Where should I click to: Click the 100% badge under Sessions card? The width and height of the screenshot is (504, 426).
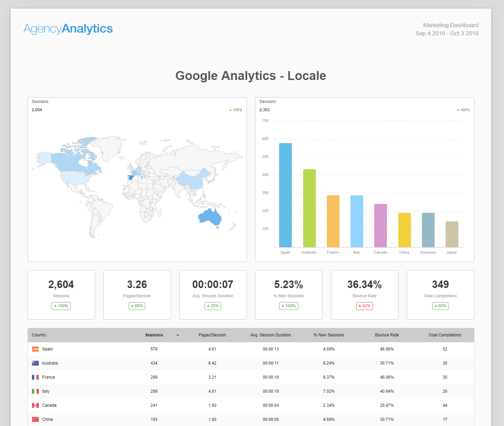pyautogui.click(x=61, y=306)
